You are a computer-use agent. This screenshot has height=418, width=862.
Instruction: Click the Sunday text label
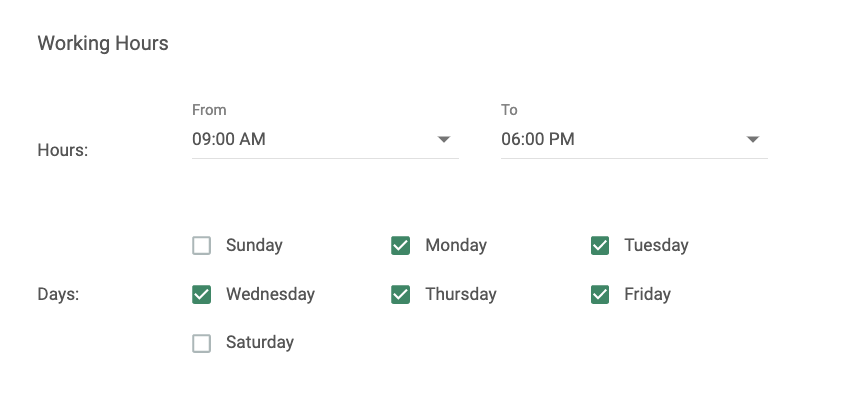pos(254,245)
